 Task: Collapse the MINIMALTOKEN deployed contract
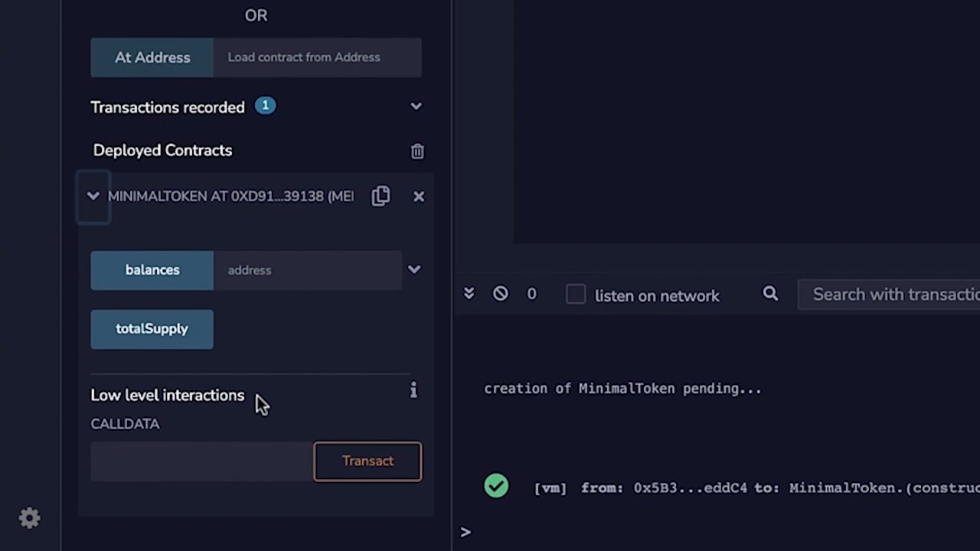click(93, 196)
